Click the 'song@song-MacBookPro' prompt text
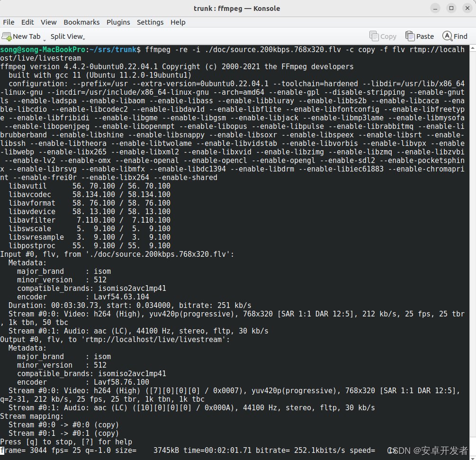 (x=43, y=49)
